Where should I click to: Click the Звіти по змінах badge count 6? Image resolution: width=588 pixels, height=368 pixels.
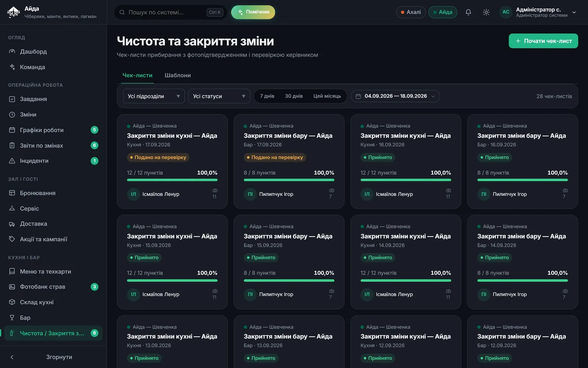coord(94,145)
